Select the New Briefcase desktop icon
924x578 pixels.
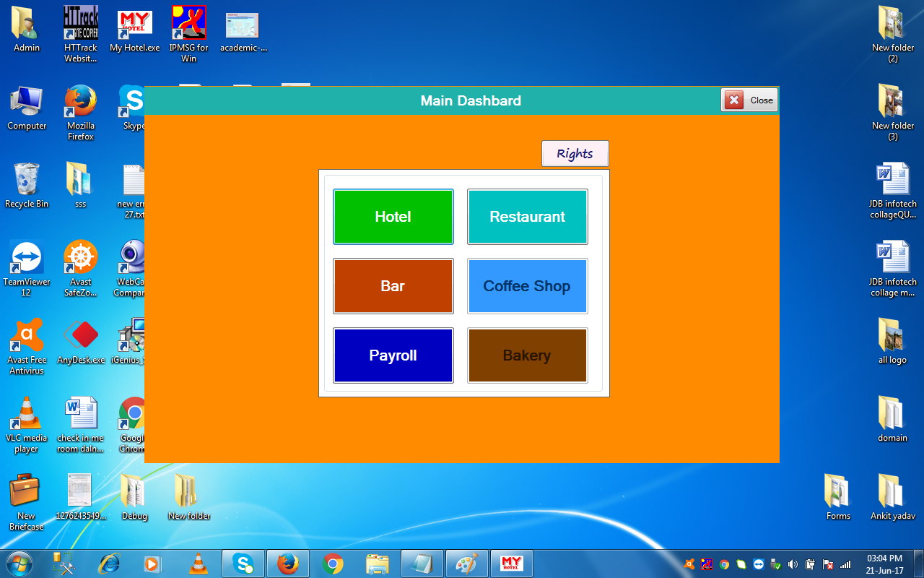point(27,503)
